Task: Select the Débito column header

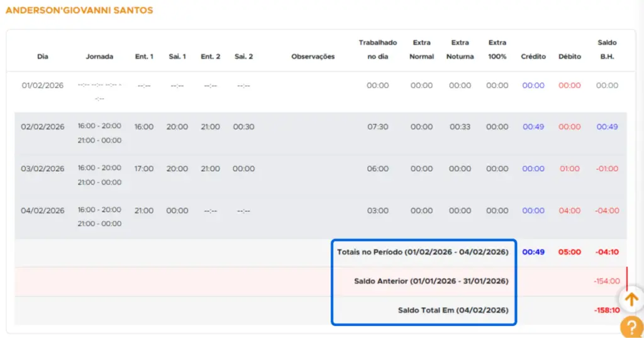Action: point(570,57)
